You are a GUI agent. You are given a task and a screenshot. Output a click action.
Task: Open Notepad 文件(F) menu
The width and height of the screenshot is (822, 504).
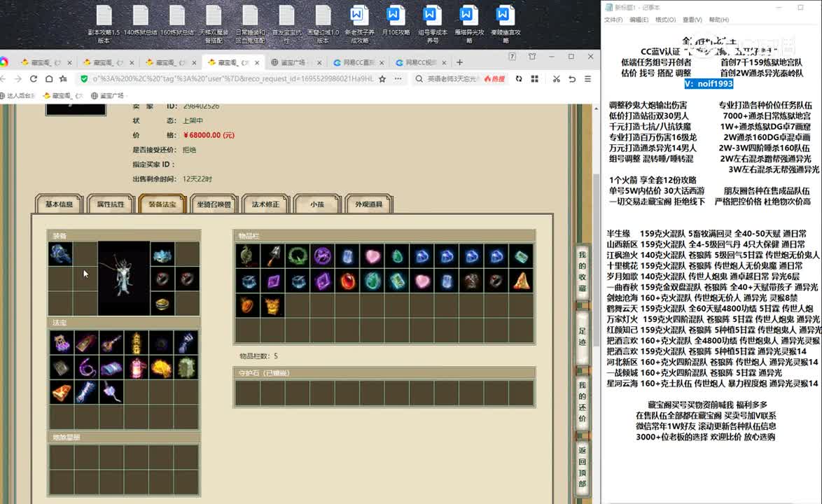point(613,20)
